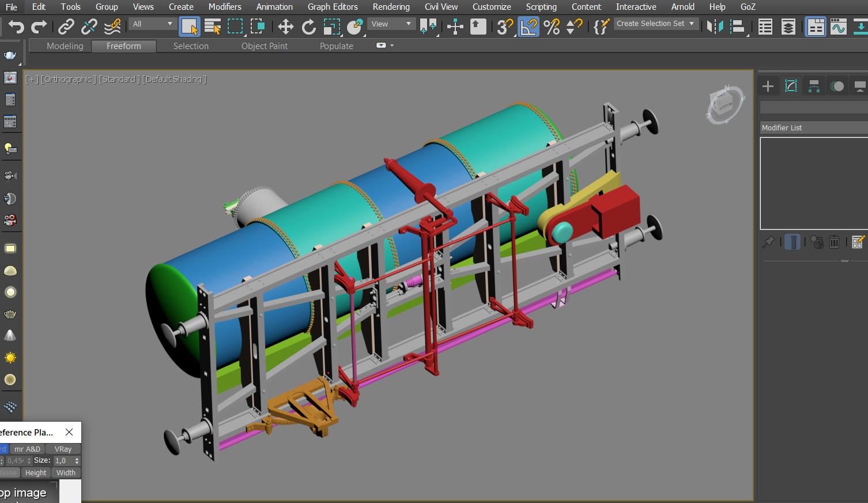Open the Rendering menu
Viewport: 868px width, 503px height.
click(391, 7)
